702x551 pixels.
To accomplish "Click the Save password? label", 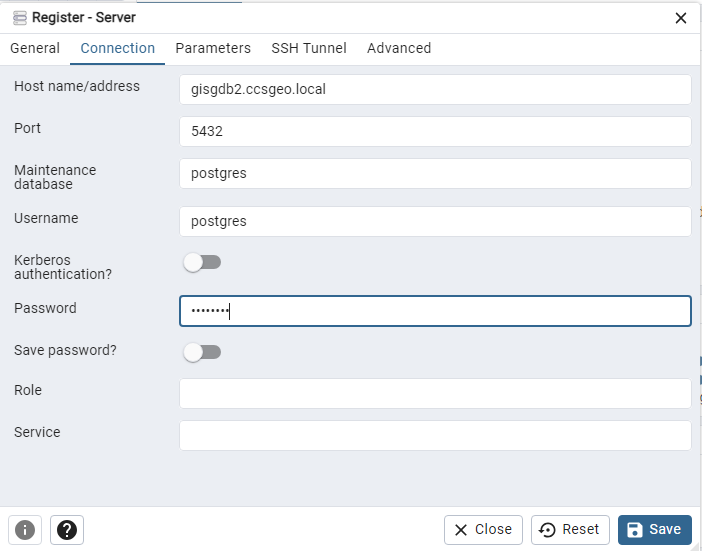I will click(x=65, y=350).
